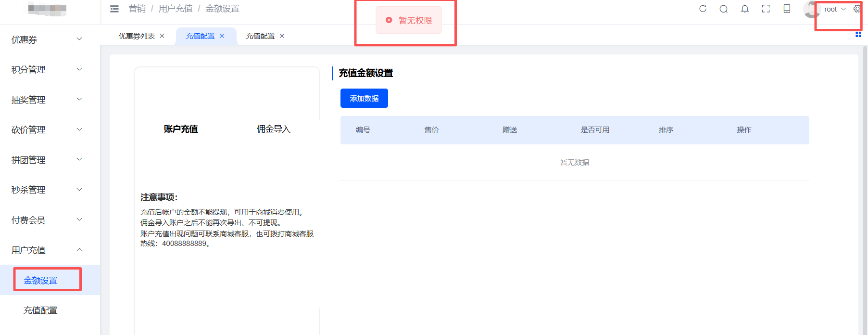Click the 添加数据 button
The image size is (868, 335).
tap(364, 98)
